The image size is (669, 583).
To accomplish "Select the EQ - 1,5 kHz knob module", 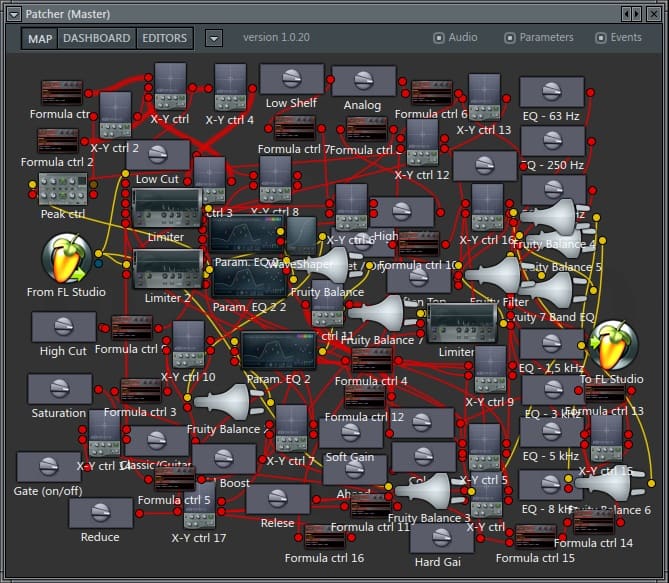I will [x=552, y=344].
